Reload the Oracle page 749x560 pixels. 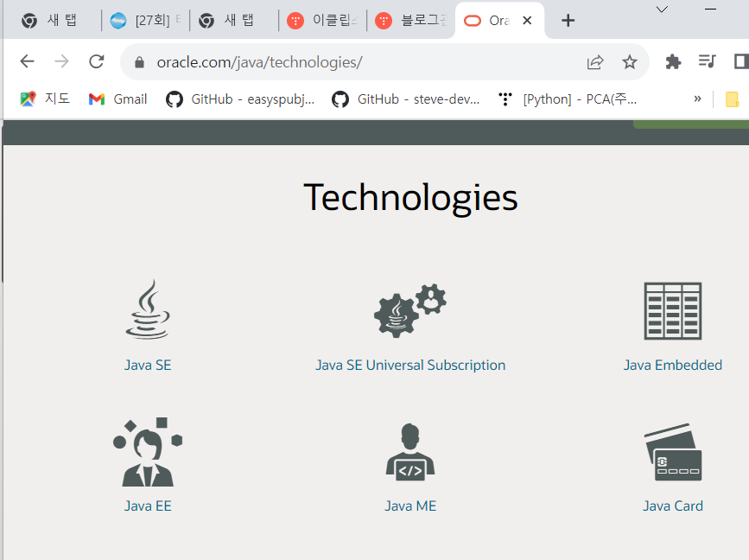pyautogui.click(x=97, y=61)
